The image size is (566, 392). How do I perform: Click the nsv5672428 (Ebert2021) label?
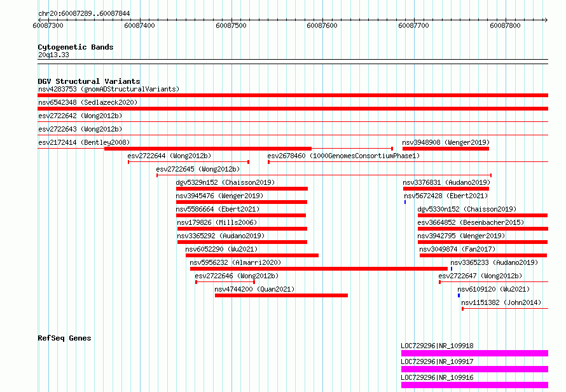[446, 196]
